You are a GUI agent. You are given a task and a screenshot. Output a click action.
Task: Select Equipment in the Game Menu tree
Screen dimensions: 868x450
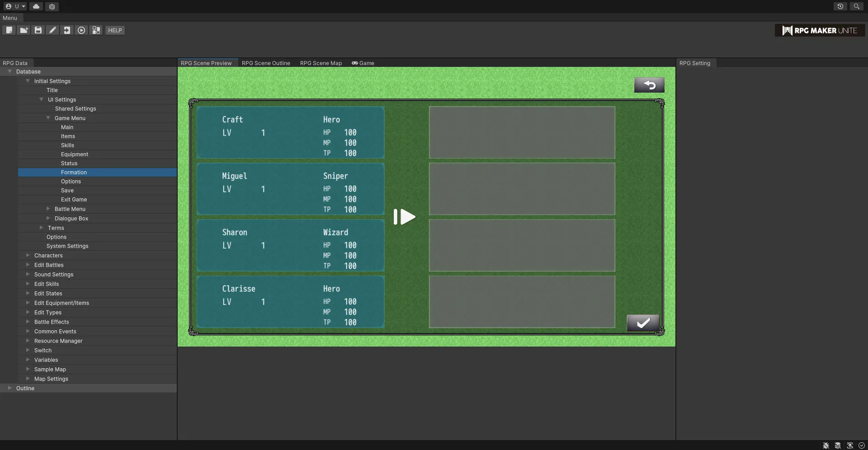pos(75,154)
